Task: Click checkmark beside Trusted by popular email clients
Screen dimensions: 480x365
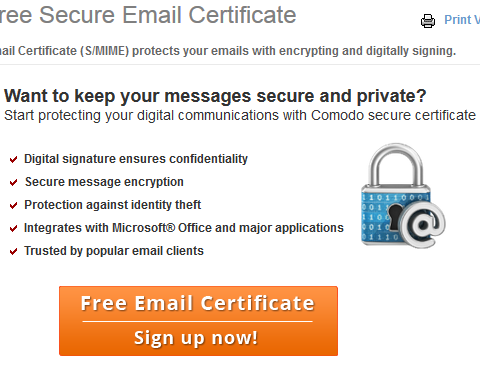Action: coord(13,251)
